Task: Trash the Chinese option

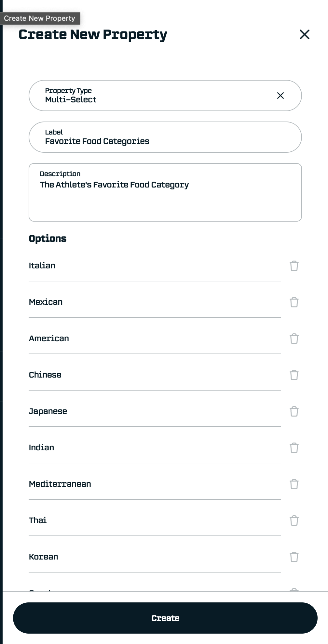Action: point(294,375)
